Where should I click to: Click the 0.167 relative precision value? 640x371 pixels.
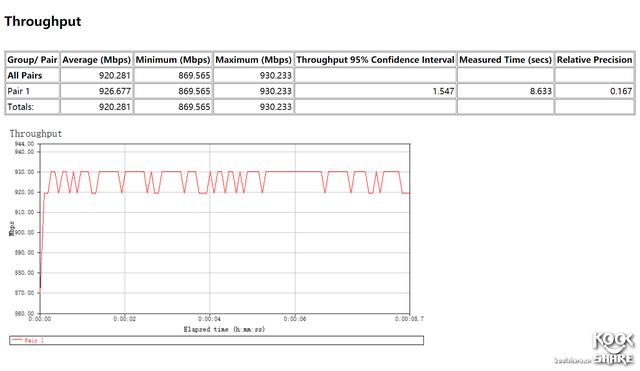621,91
